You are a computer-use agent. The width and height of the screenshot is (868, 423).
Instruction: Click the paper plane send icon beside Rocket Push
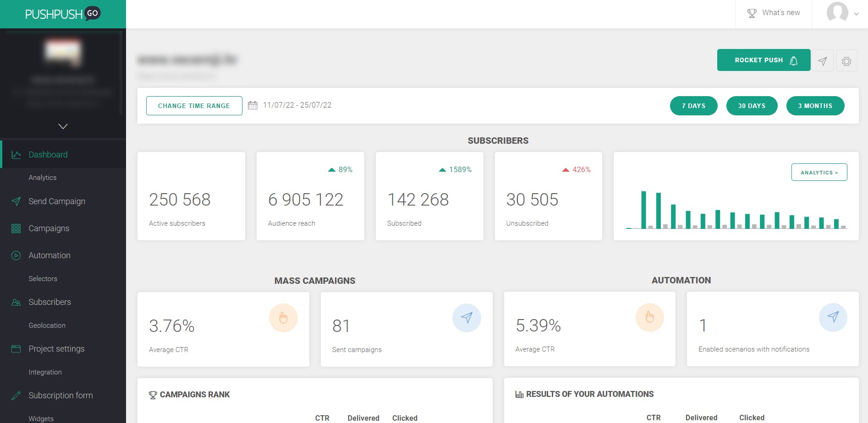tap(823, 61)
